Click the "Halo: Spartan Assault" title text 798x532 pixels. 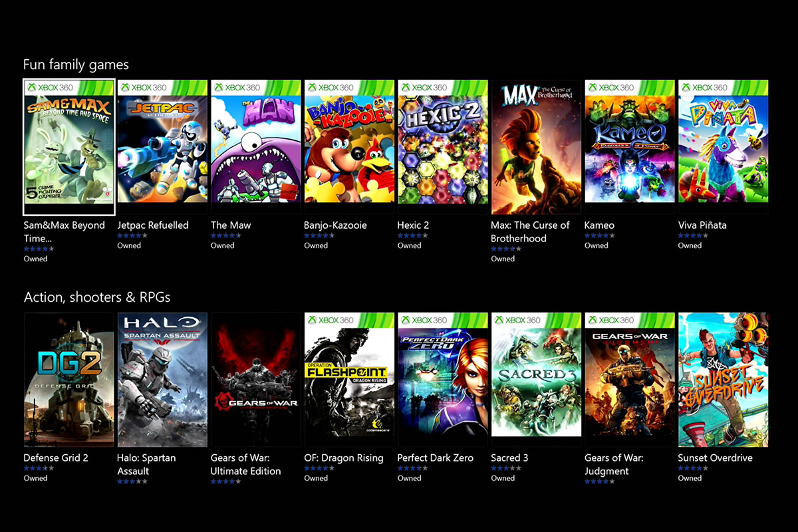pyautogui.click(x=147, y=464)
